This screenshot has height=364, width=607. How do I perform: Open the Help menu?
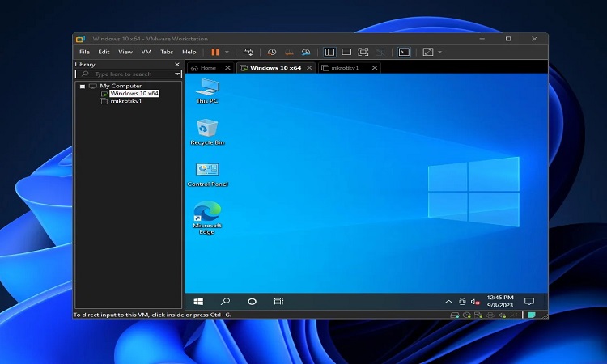point(189,52)
